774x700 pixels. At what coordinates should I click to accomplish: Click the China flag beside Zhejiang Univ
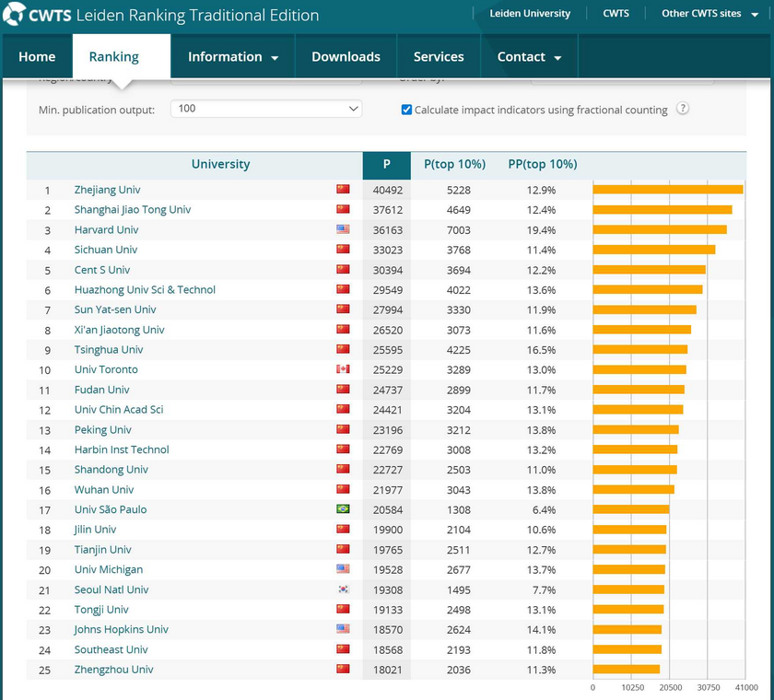tap(343, 190)
